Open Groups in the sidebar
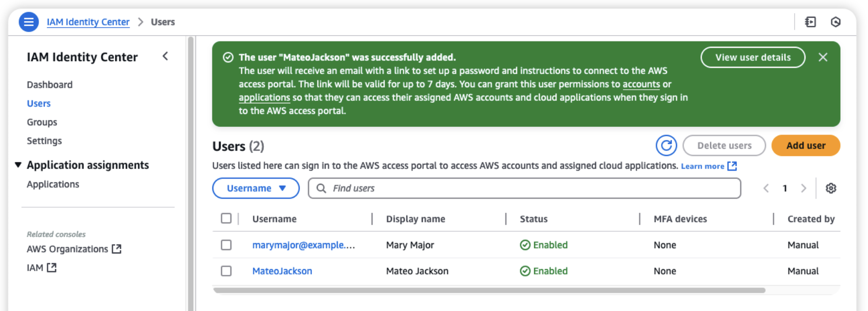868x311 pixels. click(x=42, y=122)
